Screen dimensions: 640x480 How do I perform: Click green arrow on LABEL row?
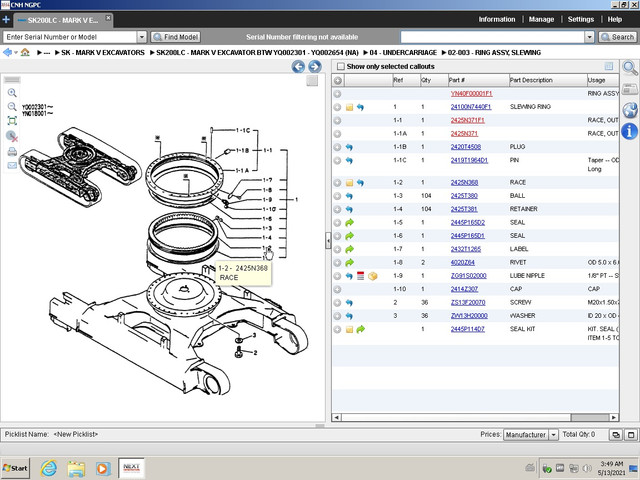click(349, 249)
